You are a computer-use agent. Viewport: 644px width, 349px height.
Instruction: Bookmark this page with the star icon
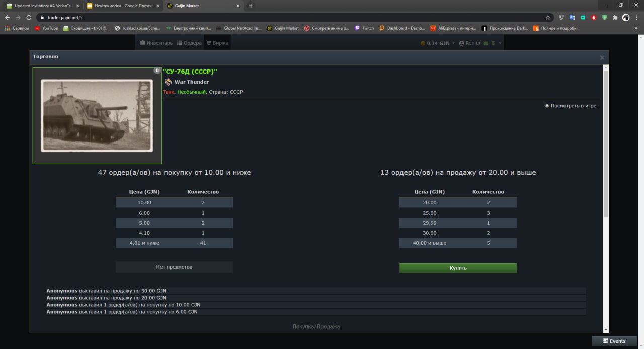tap(548, 17)
